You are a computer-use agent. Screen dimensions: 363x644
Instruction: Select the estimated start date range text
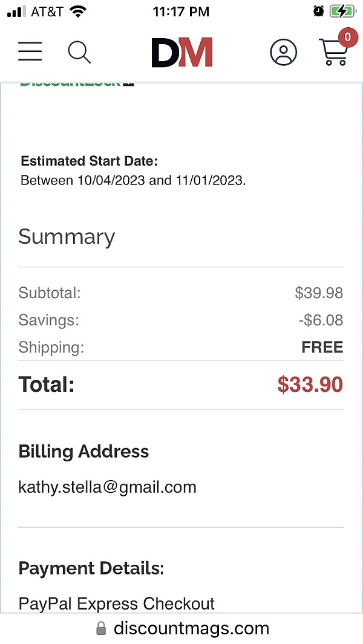[133, 180]
